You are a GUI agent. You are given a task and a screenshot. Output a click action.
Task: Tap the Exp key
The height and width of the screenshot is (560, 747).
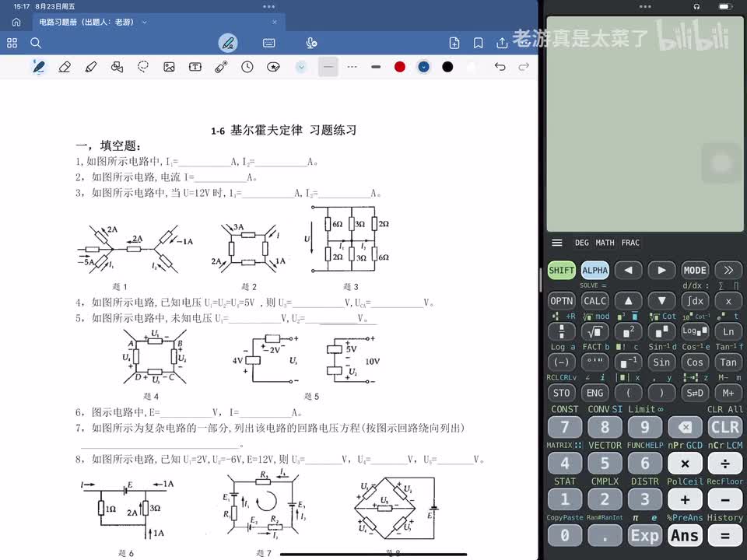(645, 536)
